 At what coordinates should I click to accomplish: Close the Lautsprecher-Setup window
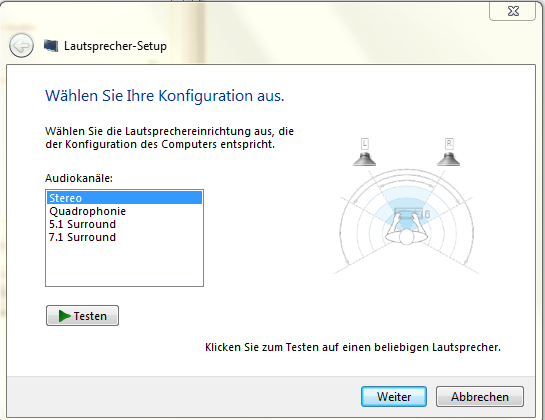point(513,11)
